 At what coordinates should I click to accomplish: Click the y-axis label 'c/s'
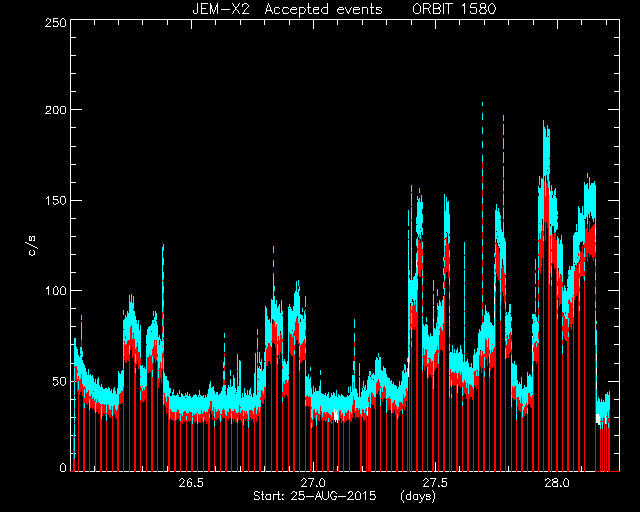tap(32, 246)
